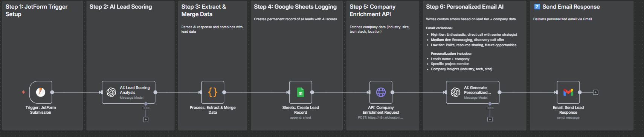This screenshot has width=644, height=137.
Task: Add a node after the Gmail output
Action: 595,92
